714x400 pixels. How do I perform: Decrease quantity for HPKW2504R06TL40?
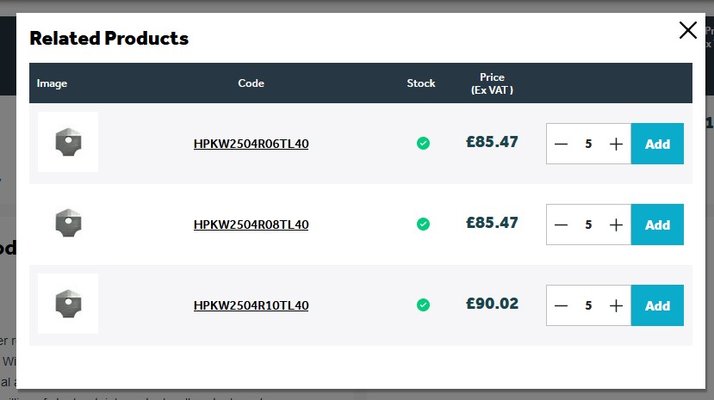[561, 144]
